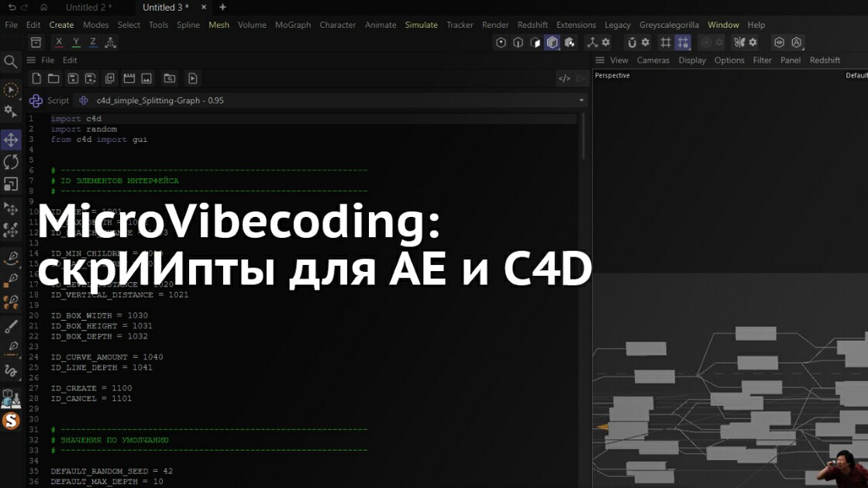Open viewport Display menu
This screenshot has height=488, width=868.
[692, 60]
